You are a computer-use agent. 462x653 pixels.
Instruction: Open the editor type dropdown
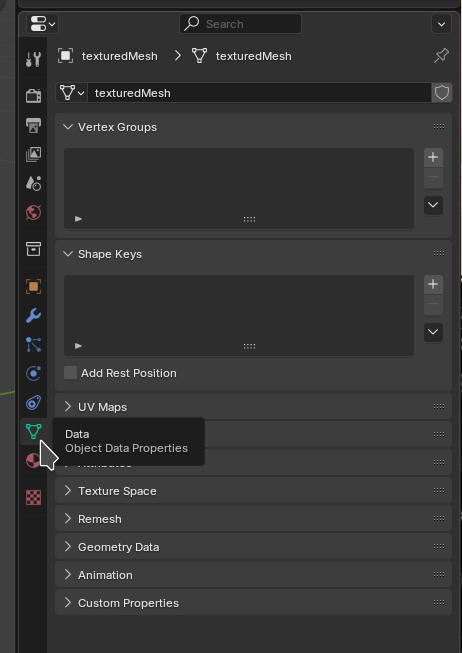[42, 24]
